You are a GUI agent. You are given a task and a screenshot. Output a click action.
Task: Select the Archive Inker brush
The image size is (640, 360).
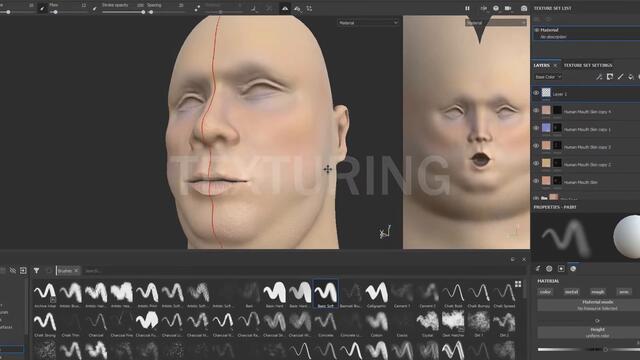pyautogui.click(x=45, y=294)
